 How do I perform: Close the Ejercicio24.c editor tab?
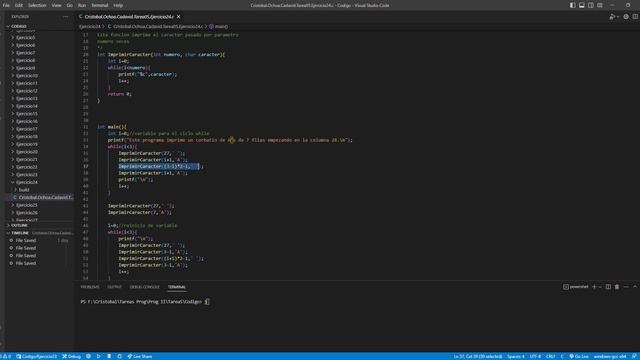(x=178, y=17)
